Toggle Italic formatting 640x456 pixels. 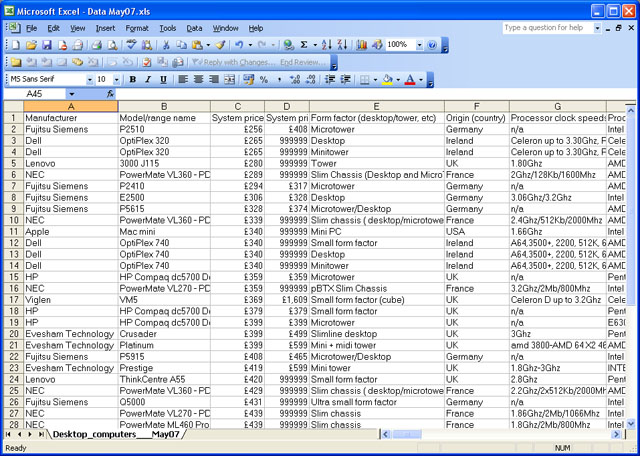click(x=148, y=80)
